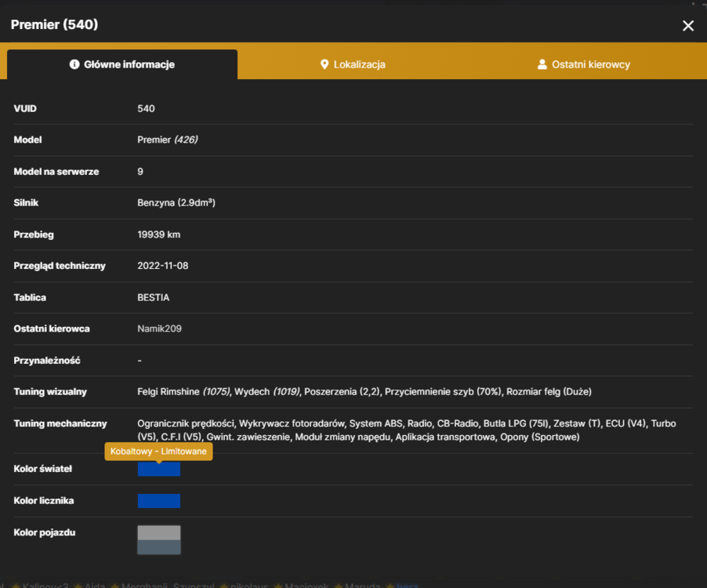Click the Silnik row label
This screenshot has width=707, height=588.
click(x=26, y=203)
